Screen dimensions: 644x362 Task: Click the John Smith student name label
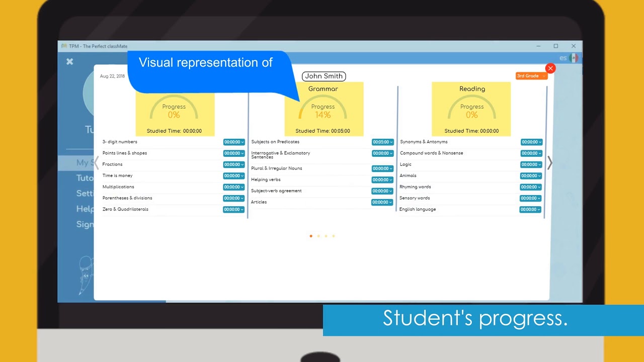tap(324, 76)
